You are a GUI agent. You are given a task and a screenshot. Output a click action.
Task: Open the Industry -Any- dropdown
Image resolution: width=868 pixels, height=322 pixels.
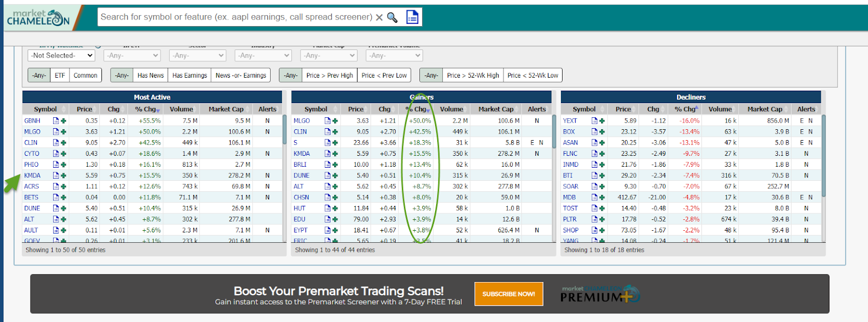coord(263,55)
